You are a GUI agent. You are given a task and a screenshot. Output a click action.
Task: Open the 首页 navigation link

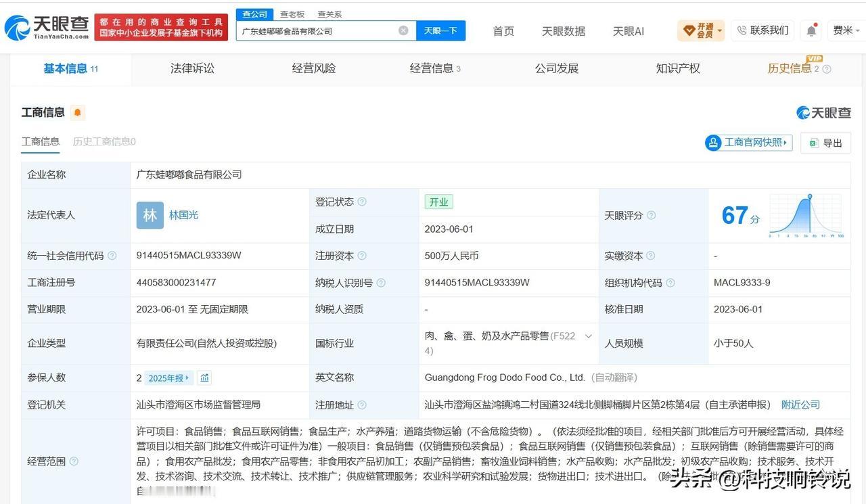click(503, 31)
